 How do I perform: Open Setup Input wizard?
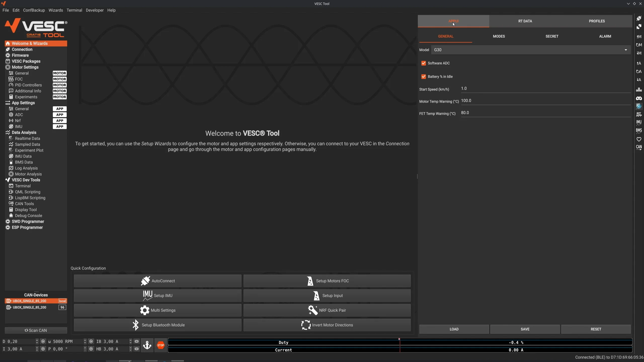[x=327, y=296]
